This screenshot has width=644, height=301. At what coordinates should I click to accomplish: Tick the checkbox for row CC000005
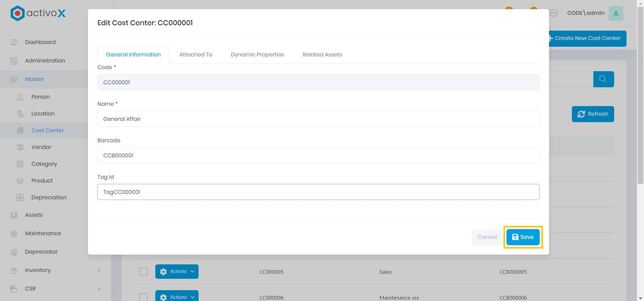click(143, 272)
